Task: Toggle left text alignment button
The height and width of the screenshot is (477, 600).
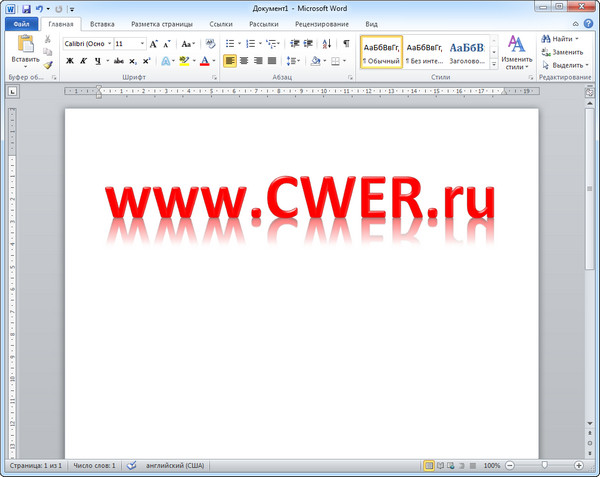Action: point(230,61)
